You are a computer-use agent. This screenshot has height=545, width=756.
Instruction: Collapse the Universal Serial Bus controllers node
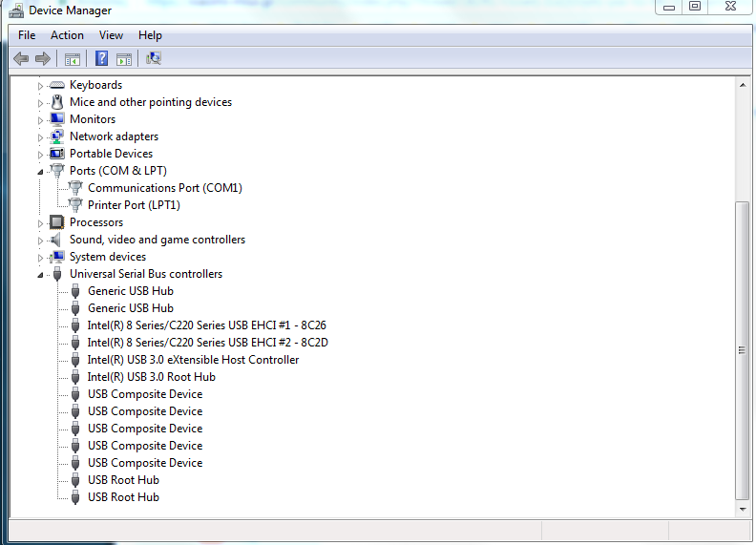coord(41,275)
